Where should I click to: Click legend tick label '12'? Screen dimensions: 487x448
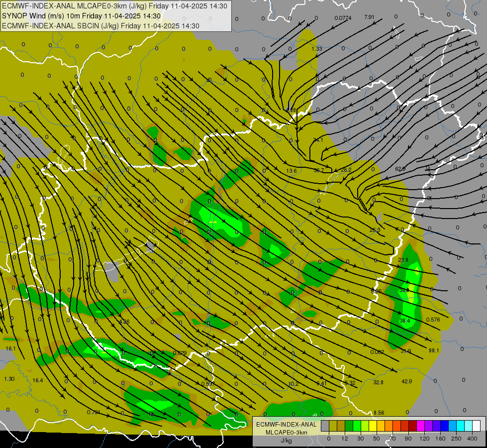(345, 439)
